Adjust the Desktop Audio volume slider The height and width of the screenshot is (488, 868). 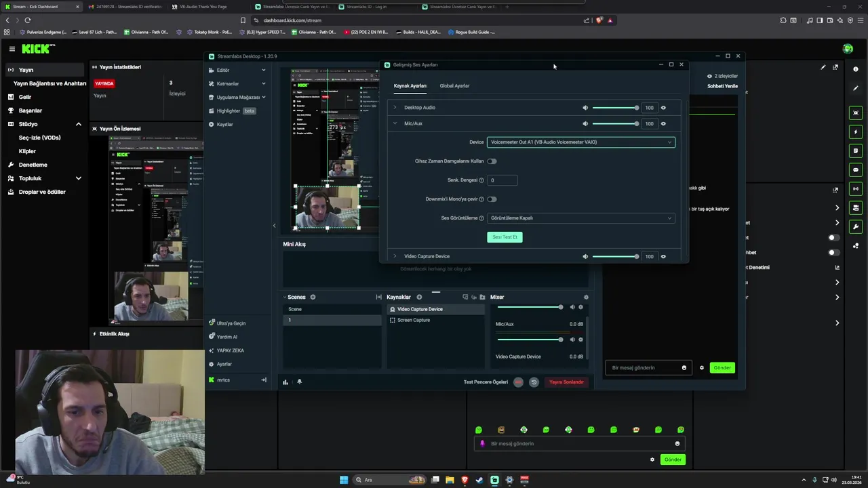[x=615, y=108]
